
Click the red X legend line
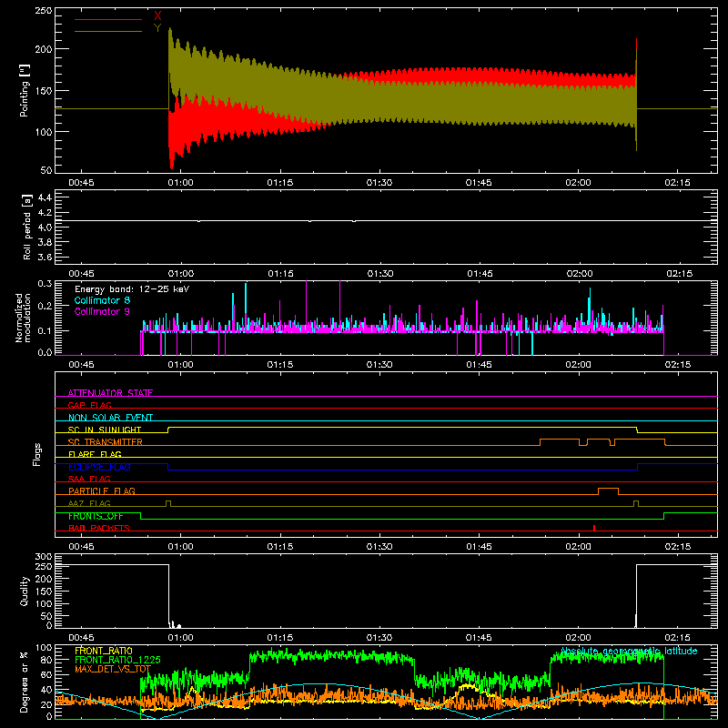[107, 19]
